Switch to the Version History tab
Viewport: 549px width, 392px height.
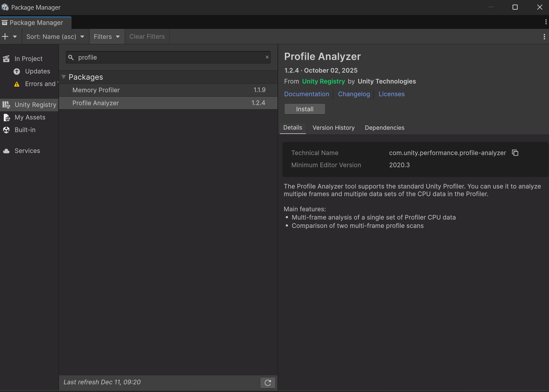pyautogui.click(x=334, y=128)
